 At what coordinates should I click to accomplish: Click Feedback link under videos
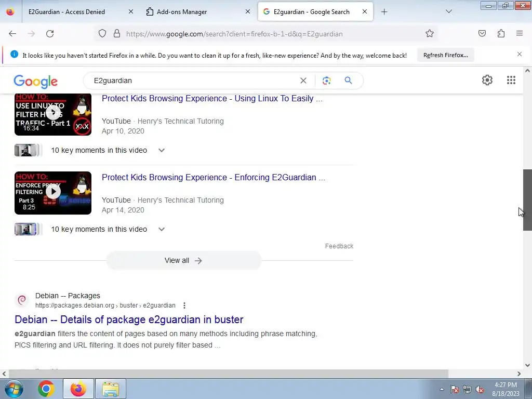pos(339,246)
